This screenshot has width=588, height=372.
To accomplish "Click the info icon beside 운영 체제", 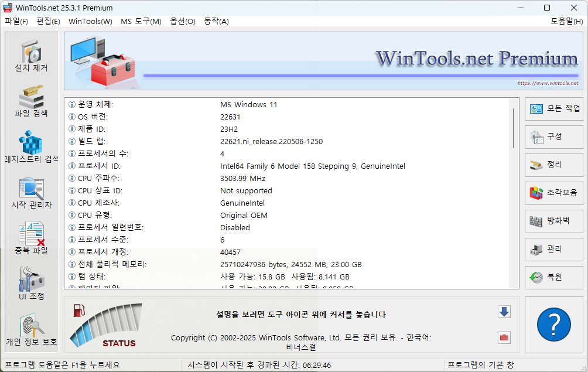I will [x=72, y=104].
